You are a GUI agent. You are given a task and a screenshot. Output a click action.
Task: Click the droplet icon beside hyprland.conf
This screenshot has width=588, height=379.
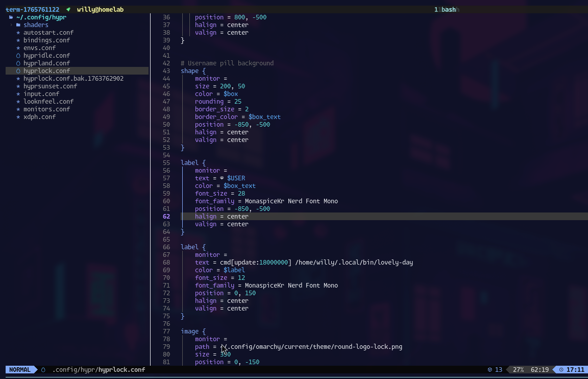tap(18, 63)
